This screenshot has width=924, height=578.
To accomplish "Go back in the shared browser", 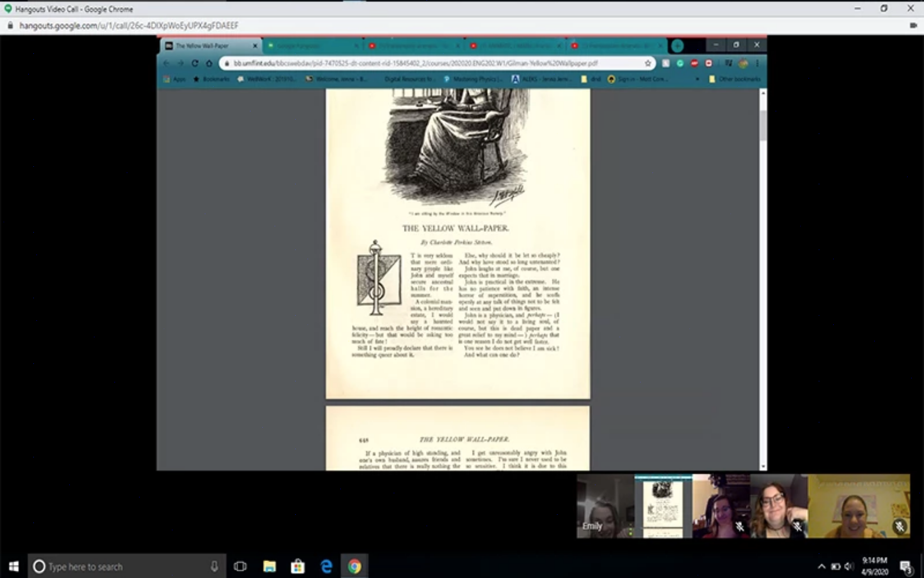I will pos(166,63).
